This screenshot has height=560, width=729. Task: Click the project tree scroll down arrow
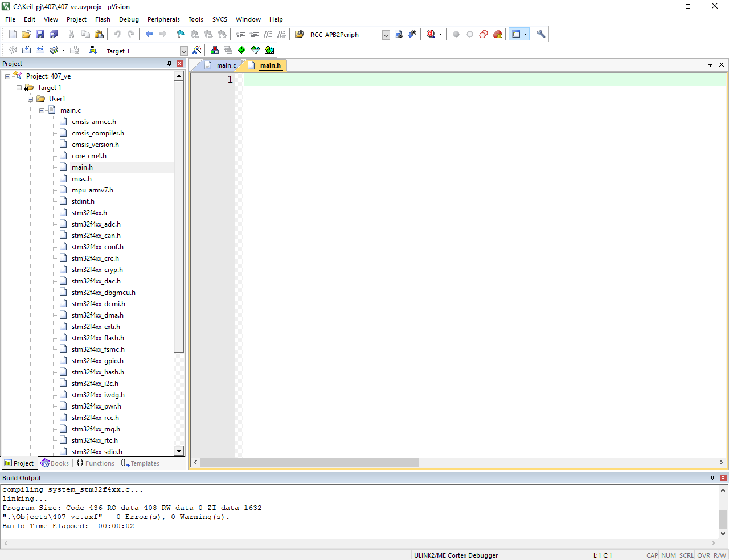[x=179, y=451]
